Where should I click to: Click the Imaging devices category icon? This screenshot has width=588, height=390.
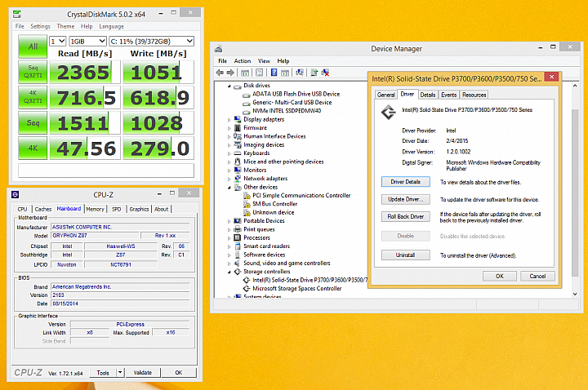pos(238,145)
